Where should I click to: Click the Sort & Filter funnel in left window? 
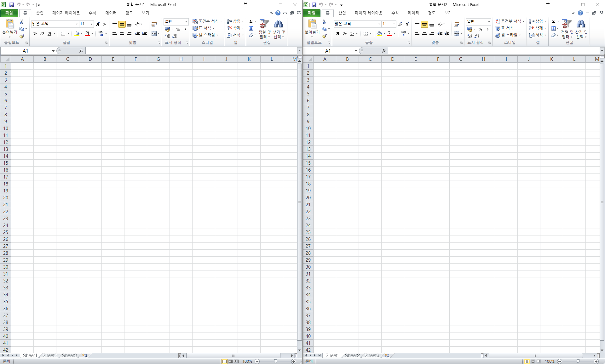tap(264, 24)
